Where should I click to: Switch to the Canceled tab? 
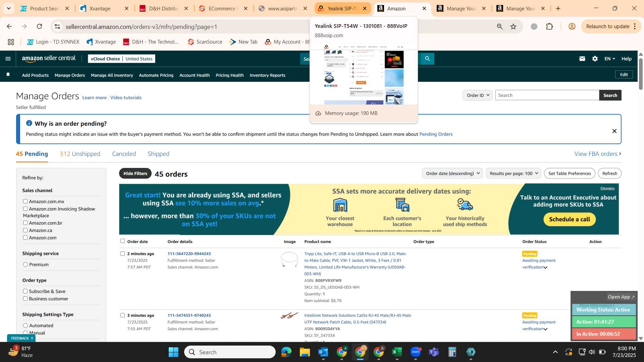pos(124,154)
